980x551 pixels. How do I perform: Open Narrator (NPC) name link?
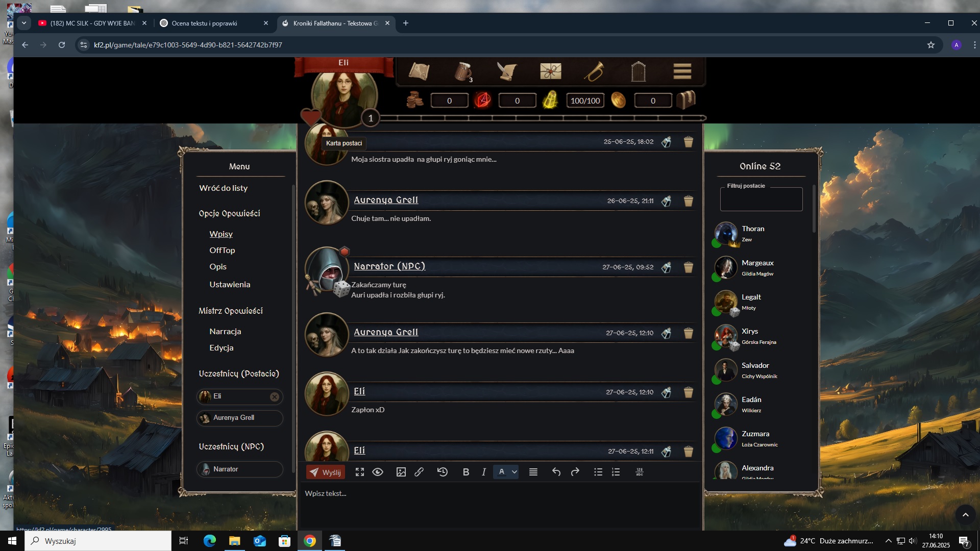tap(389, 266)
